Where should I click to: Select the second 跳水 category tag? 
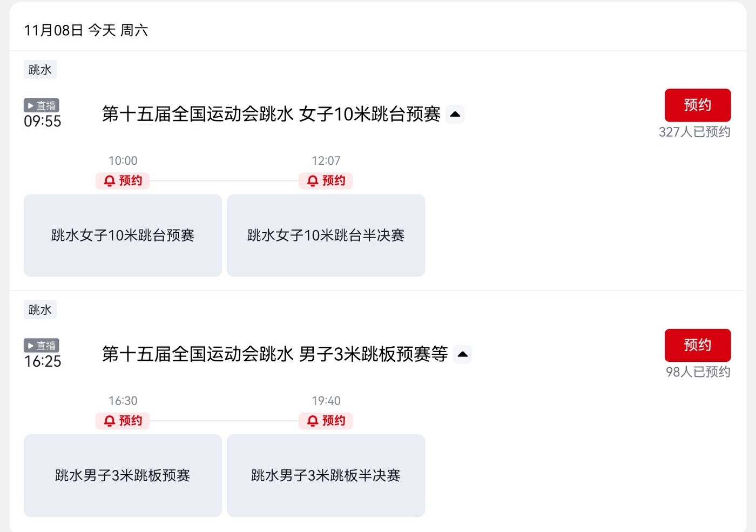pos(40,309)
